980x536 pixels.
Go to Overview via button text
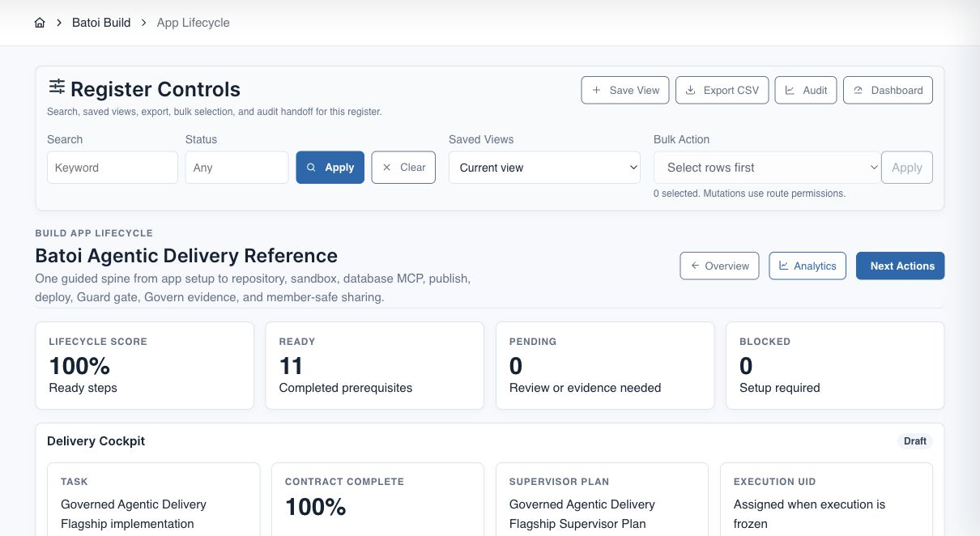pyautogui.click(x=727, y=266)
